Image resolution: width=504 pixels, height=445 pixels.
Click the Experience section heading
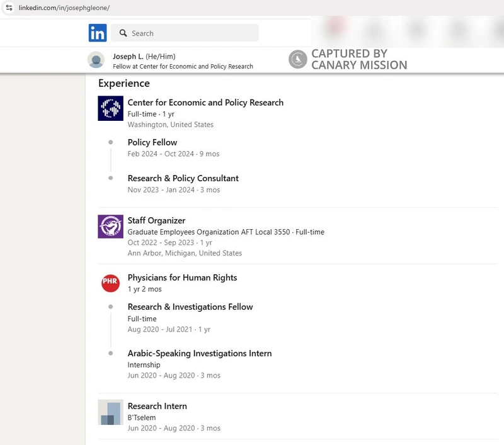tap(124, 84)
